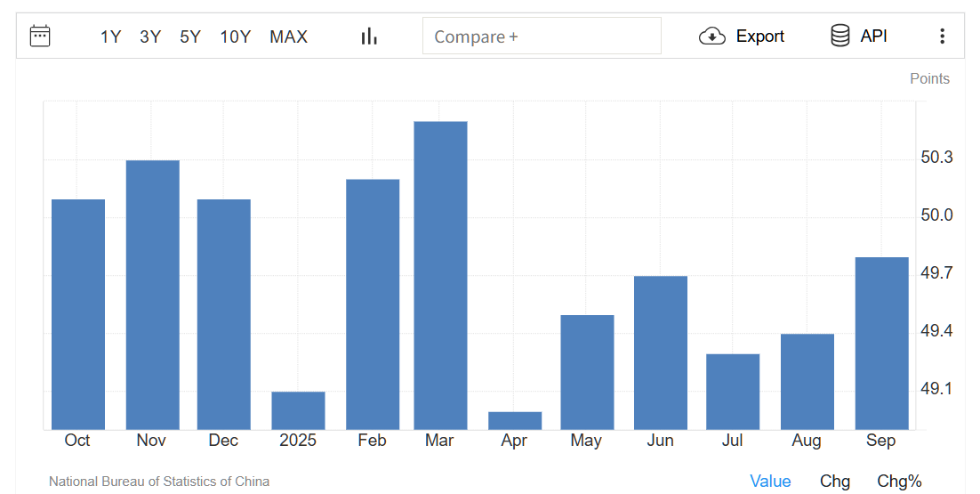Image resolution: width=980 pixels, height=494 pixels.
Task: Select the 1Y time range
Action: pyautogui.click(x=110, y=36)
